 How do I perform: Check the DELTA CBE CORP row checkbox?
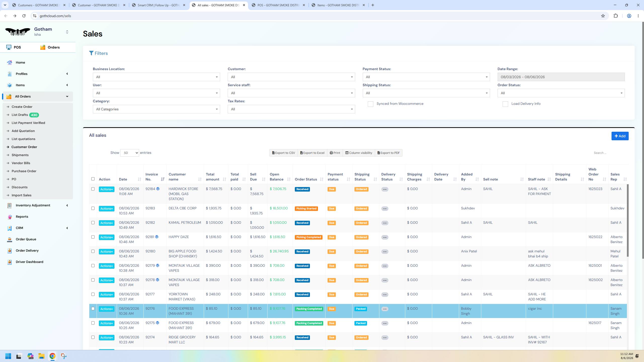click(93, 208)
